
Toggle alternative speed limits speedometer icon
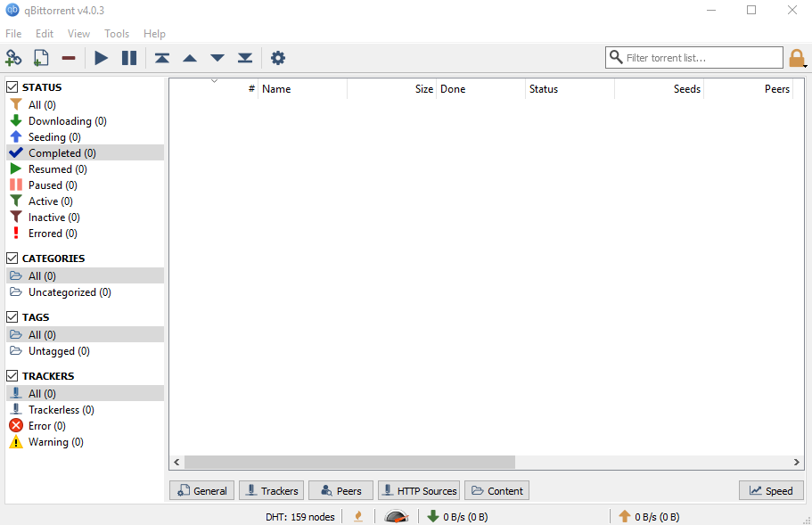[x=397, y=516]
